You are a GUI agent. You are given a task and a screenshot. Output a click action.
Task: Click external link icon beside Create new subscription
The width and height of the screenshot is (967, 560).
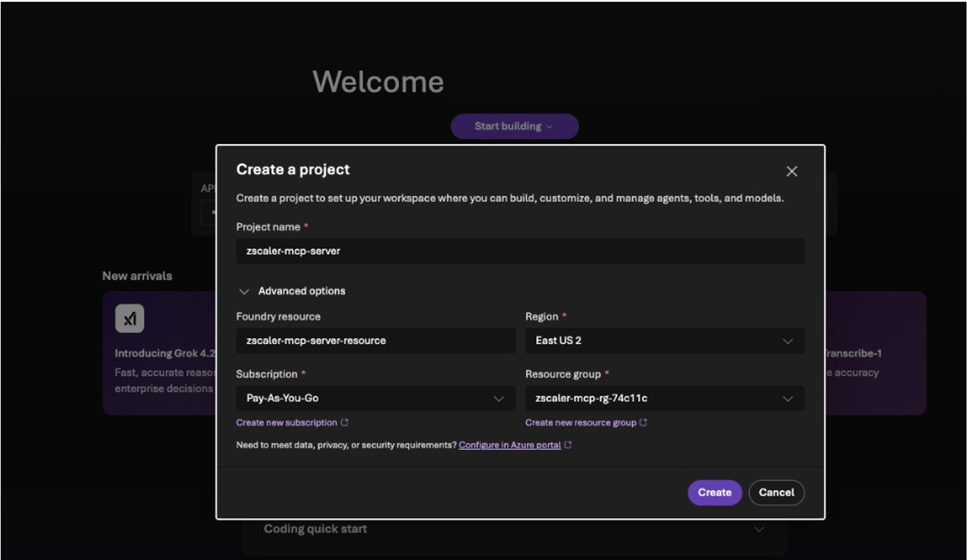pos(345,422)
